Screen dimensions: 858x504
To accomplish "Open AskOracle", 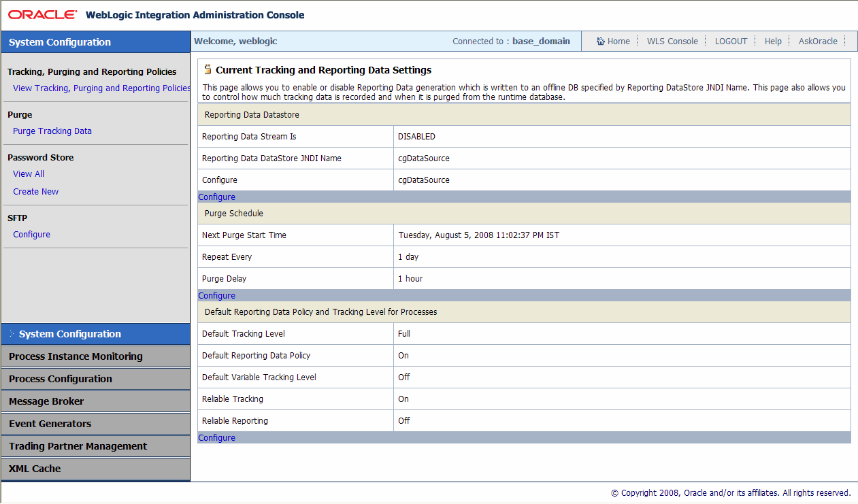I will (x=818, y=41).
